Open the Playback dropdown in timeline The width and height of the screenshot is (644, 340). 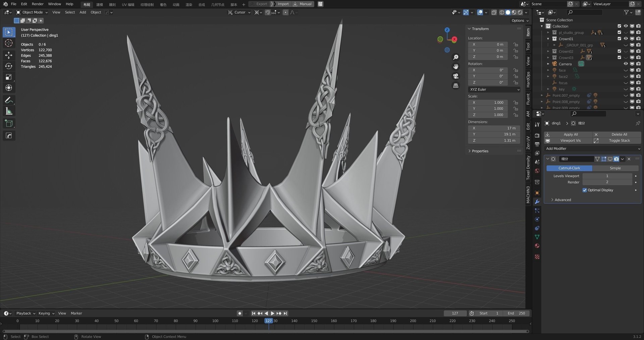coord(26,313)
